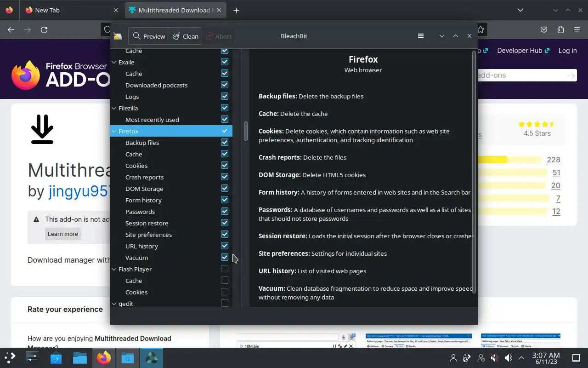Open System Settings from taskbar
Screen dimensions: 588x368
32,357
